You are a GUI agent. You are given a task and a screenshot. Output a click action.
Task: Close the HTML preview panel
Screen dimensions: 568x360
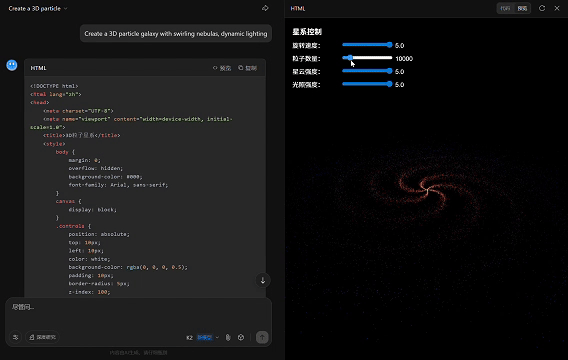(x=557, y=8)
